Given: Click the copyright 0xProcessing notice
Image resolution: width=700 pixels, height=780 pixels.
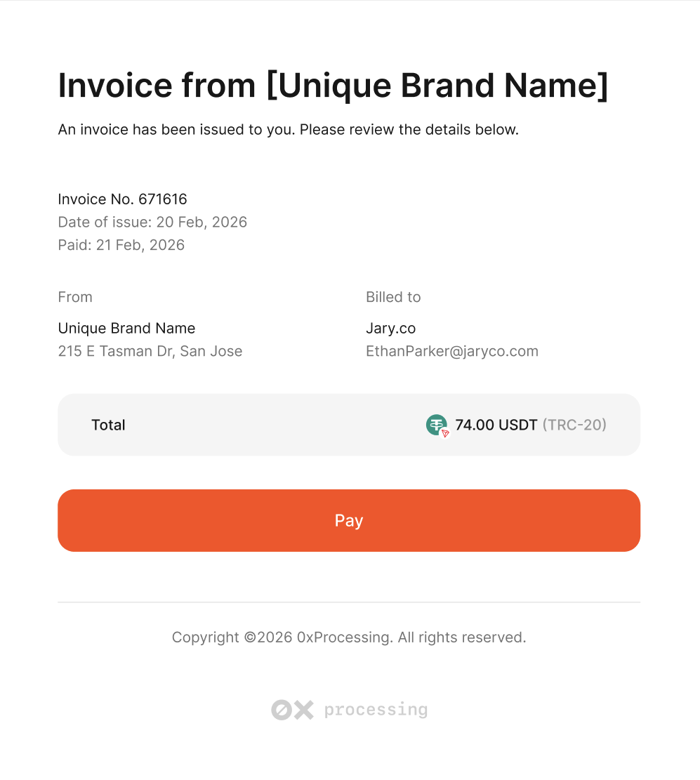Looking at the screenshot, I should (349, 637).
